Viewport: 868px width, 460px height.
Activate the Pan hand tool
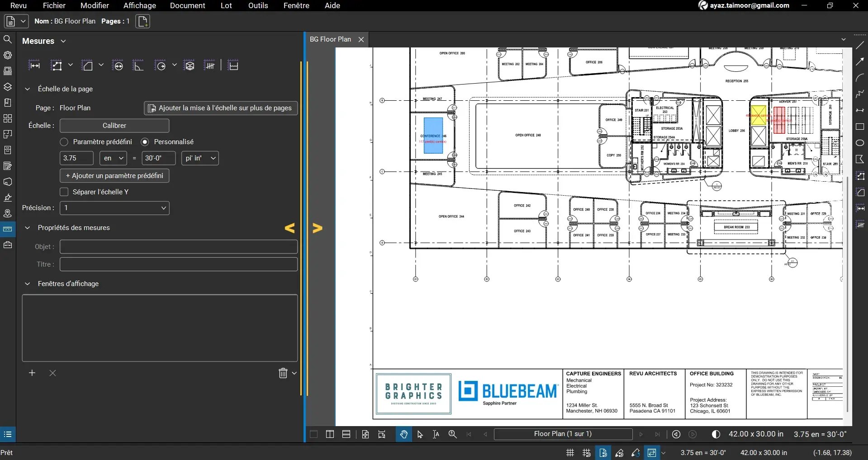pyautogui.click(x=403, y=434)
